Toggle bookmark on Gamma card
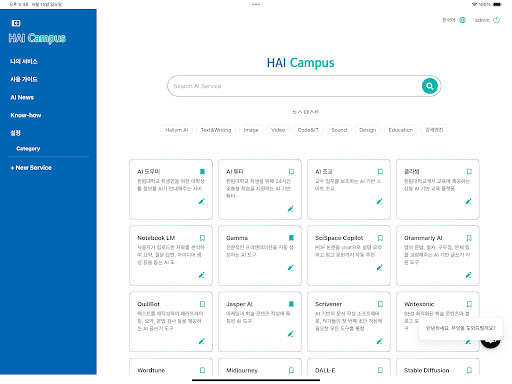Screen dimensions: 512x384 point(291,238)
